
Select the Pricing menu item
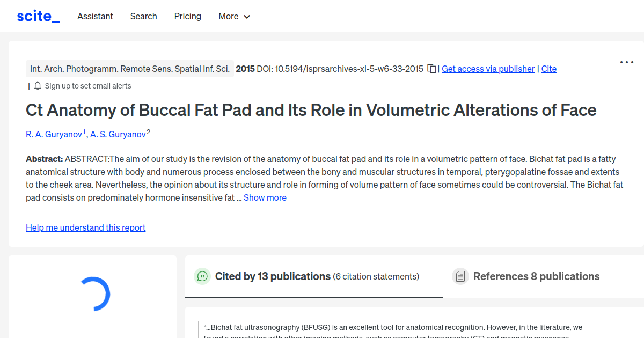coord(187,17)
